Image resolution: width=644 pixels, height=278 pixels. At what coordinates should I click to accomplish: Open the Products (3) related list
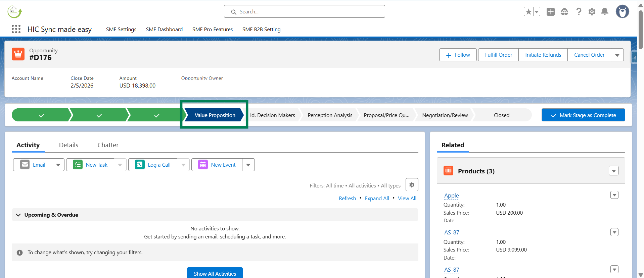[x=476, y=171]
